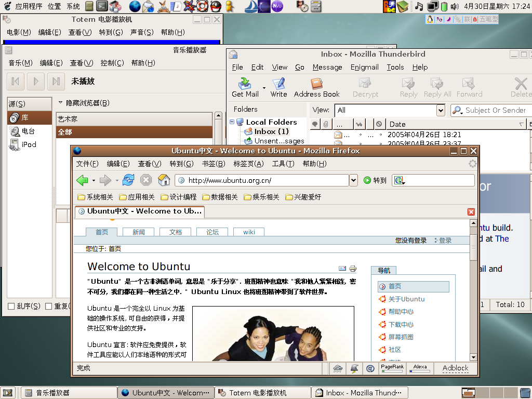Open Get Mail dropdown arrow

[x=264, y=88]
